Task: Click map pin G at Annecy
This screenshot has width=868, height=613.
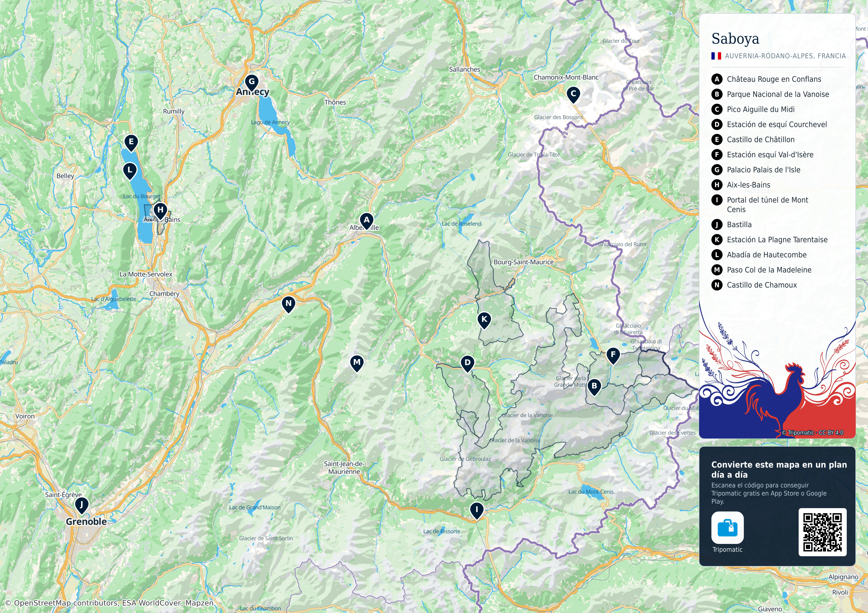Action: 251,83
